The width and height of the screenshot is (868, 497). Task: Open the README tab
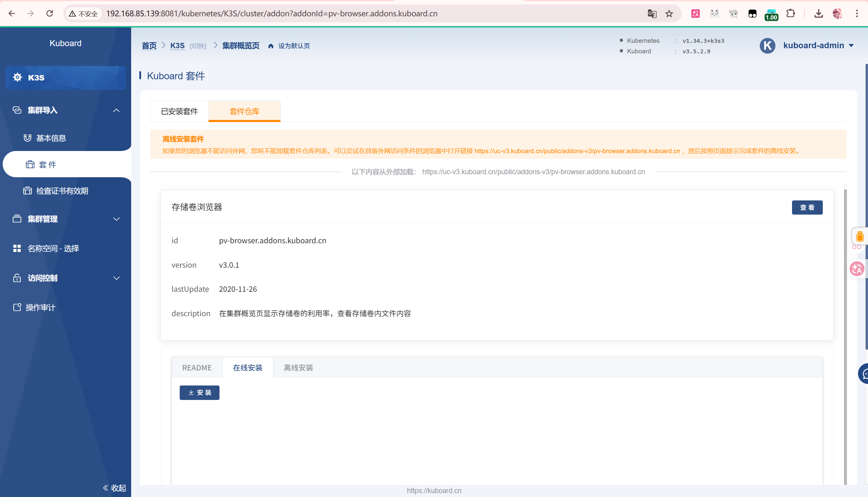coord(197,368)
